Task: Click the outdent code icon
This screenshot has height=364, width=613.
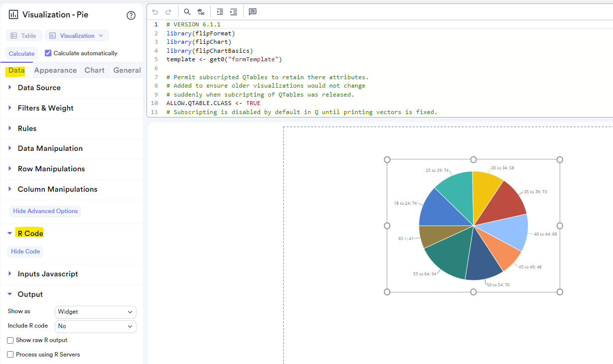Action: (x=220, y=11)
